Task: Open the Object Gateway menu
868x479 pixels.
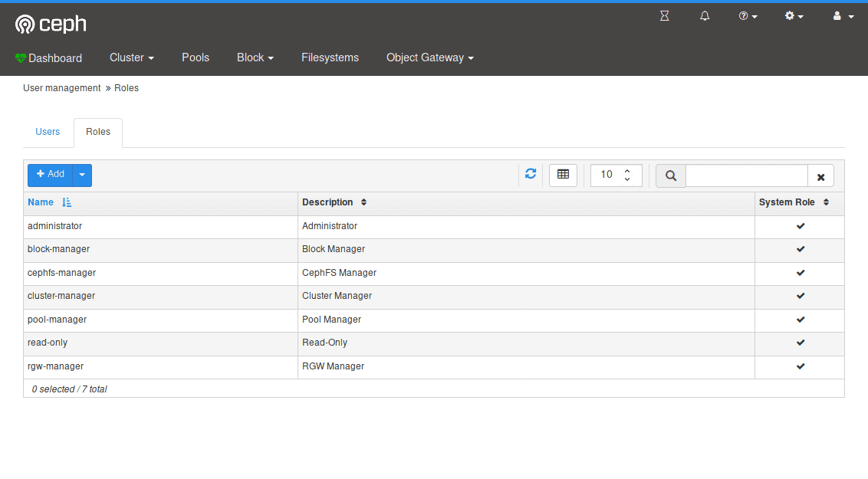Action: 429,57
